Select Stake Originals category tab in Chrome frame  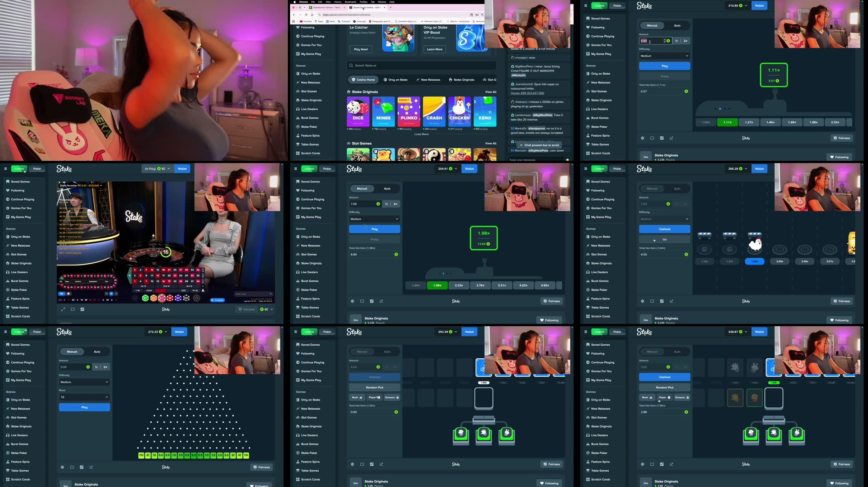pos(461,80)
